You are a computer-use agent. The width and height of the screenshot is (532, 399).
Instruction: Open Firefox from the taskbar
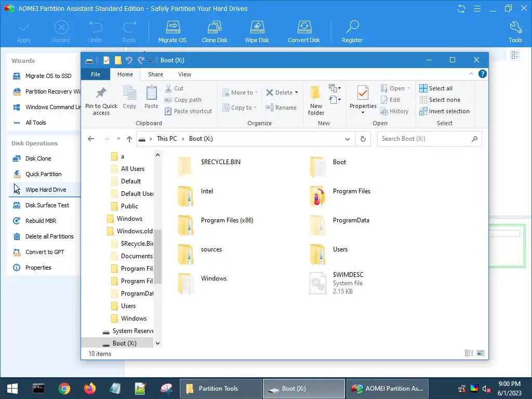tap(89, 389)
